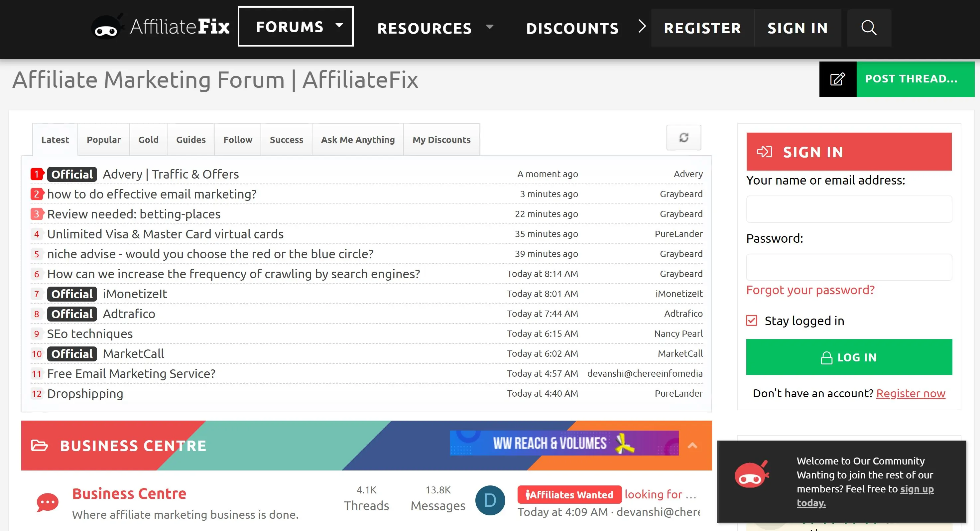The image size is (980, 531).
Task: Open user avatar with letter D
Action: click(490, 500)
